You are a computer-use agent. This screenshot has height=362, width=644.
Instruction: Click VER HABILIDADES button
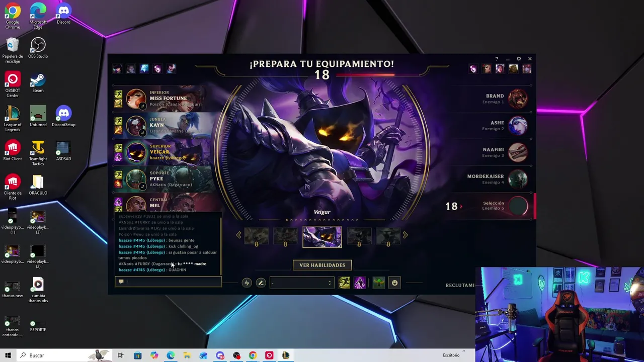[x=322, y=265]
